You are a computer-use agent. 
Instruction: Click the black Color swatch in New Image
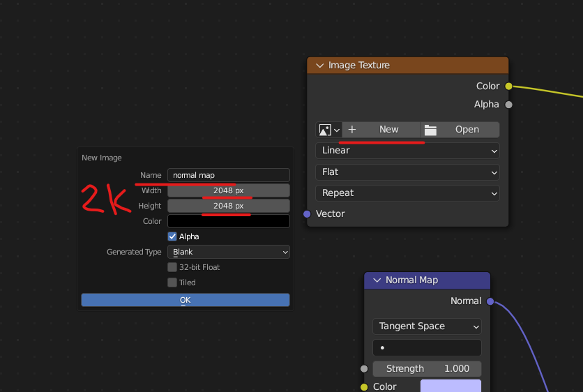(229, 221)
